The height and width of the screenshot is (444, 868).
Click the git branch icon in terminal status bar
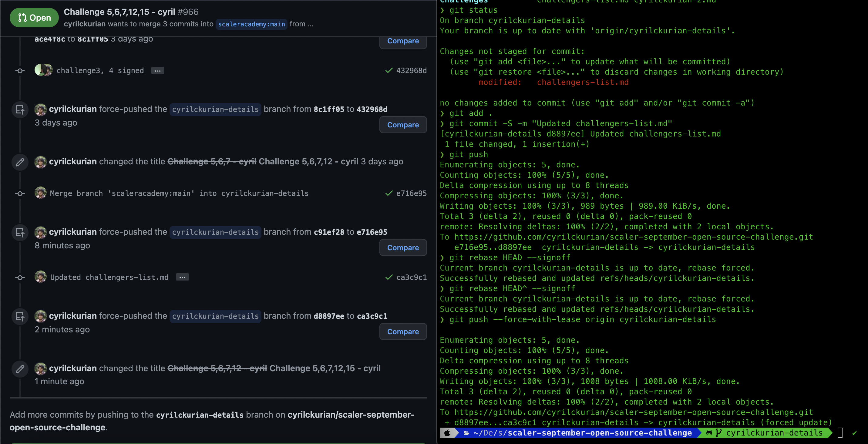point(719,433)
